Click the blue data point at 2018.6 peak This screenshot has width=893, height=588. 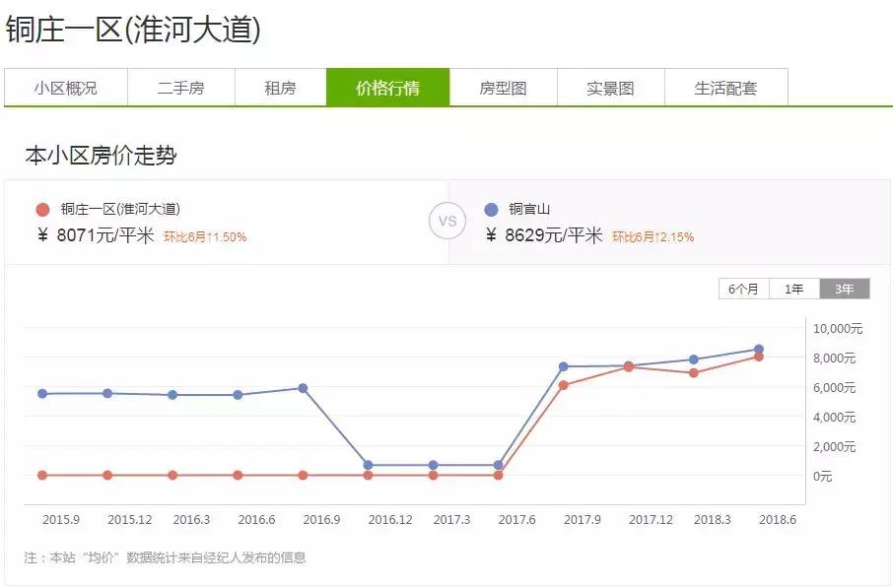tap(758, 350)
